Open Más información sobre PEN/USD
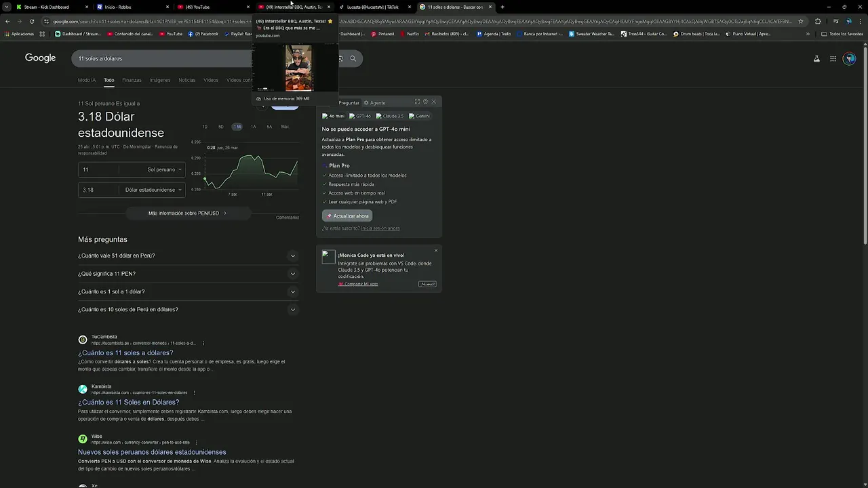Viewport: 868px width, 488px height. (188, 213)
